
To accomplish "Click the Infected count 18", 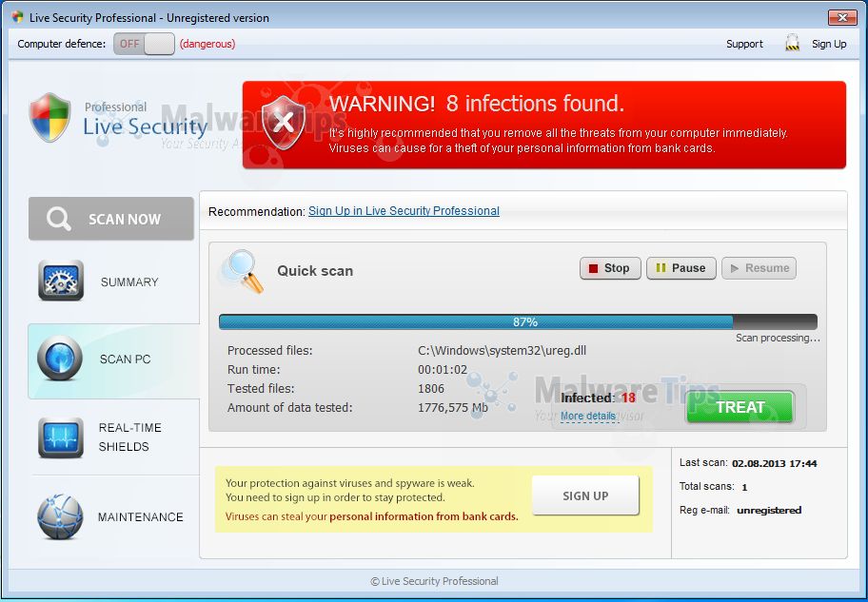I will (x=628, y=398).
